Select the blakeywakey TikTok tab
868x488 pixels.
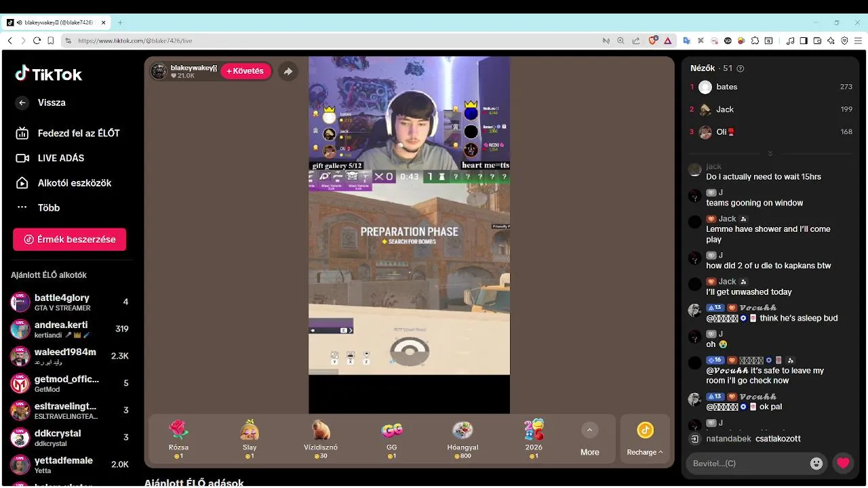pos(57,22)
